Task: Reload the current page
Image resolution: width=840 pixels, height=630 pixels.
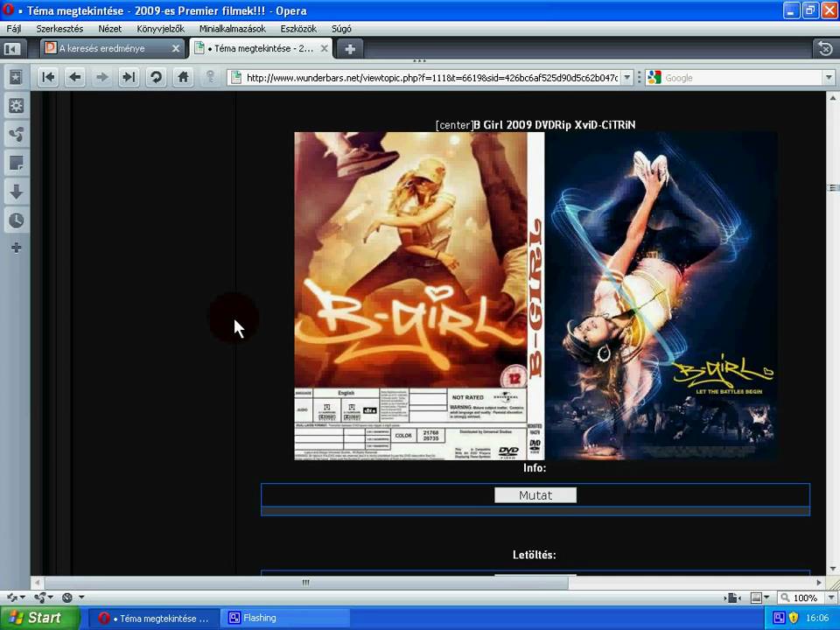Action: (x=156, y=77)
